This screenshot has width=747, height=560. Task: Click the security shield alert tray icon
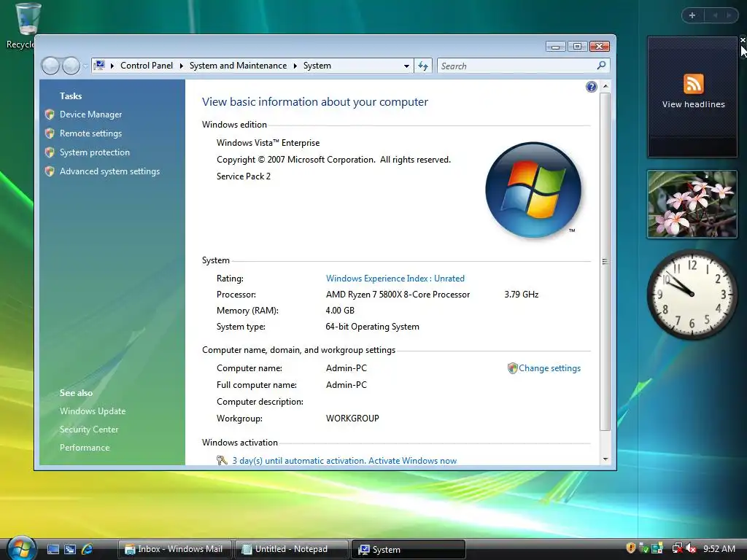pos(631,548)
